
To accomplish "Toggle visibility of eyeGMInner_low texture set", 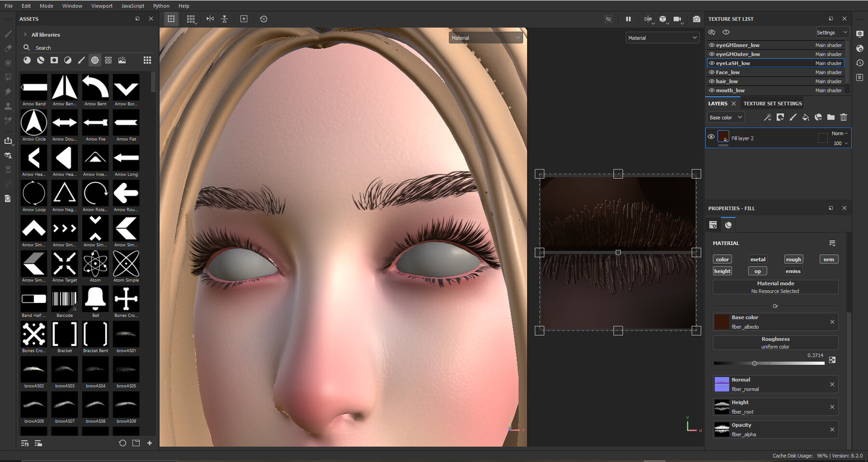I will [712, 45].
